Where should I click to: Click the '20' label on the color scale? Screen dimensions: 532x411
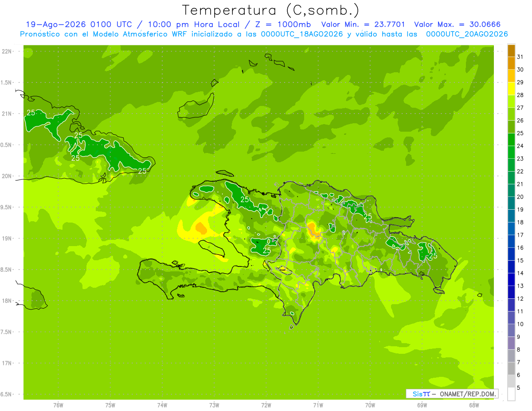[x=520, y=197]
